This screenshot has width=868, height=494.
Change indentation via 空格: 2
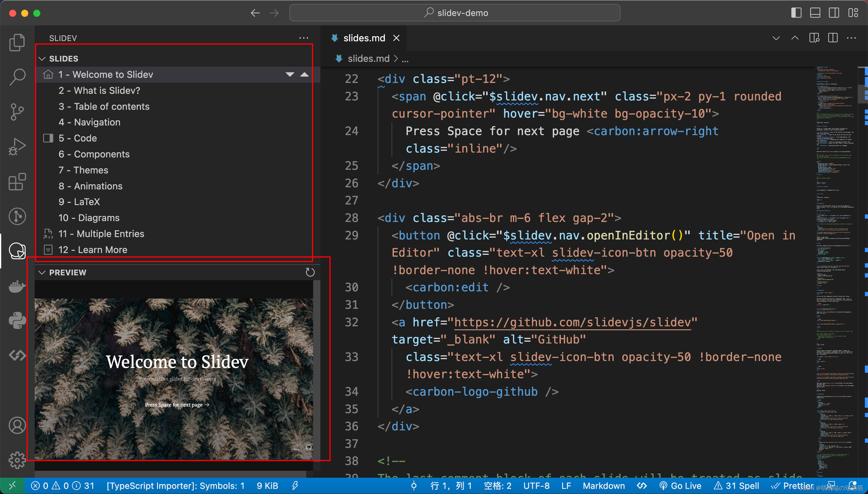tap(497, 486)
